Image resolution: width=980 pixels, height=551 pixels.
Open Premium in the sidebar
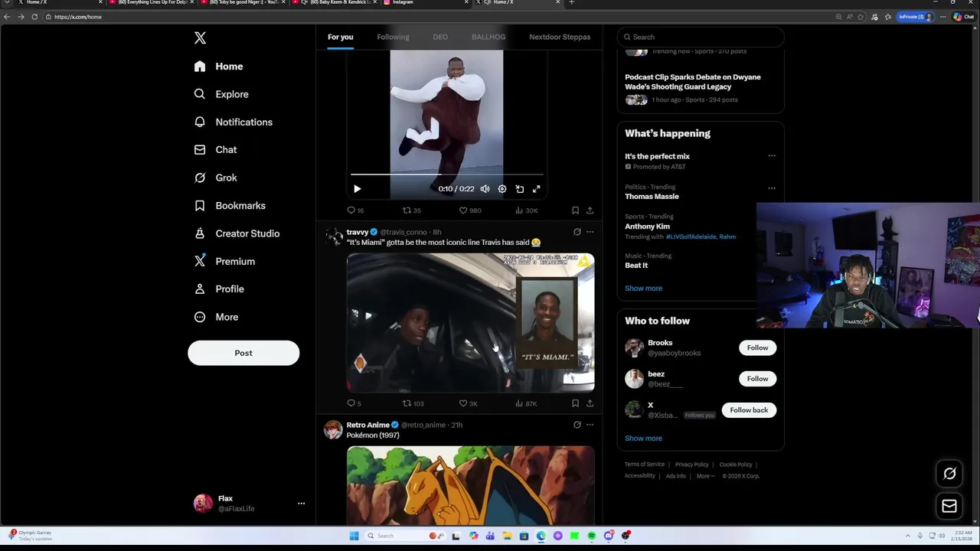(x=224, y=261)
